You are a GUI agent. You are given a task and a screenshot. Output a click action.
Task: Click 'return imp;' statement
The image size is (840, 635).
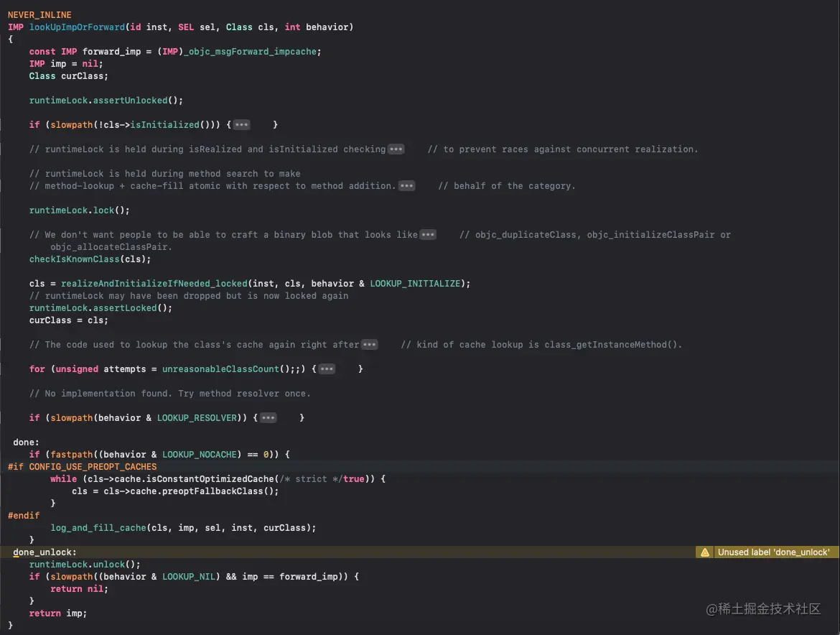tap(58, 613)
